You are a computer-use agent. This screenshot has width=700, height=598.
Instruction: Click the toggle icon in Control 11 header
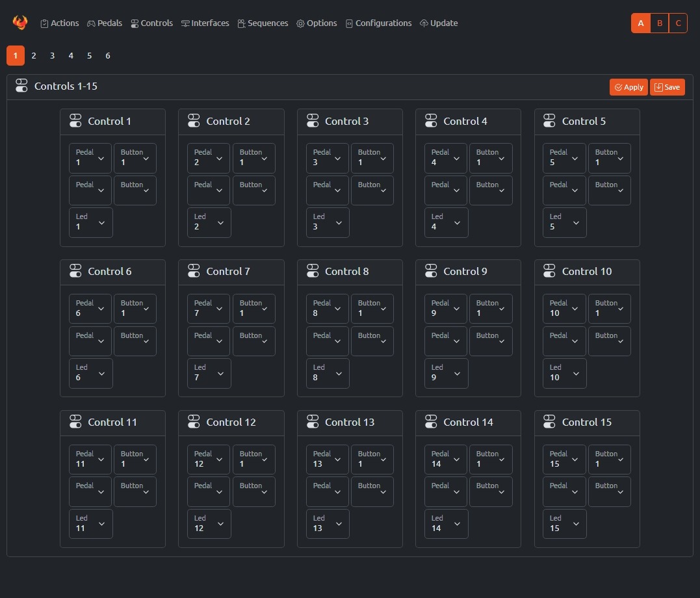coord(75,422)
